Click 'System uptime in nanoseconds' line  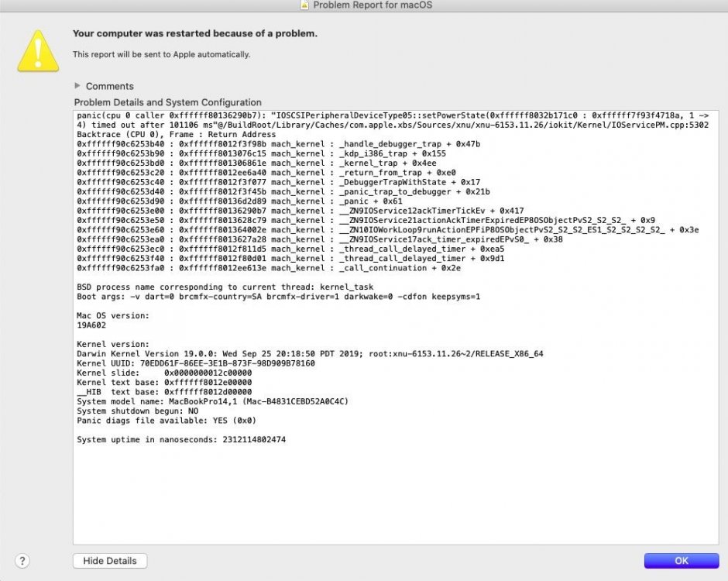point(181,439)
